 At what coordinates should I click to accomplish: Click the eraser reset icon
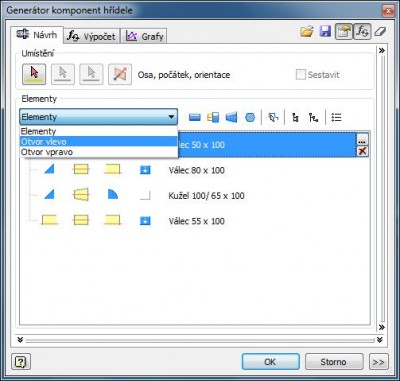[x=380, y=32]
